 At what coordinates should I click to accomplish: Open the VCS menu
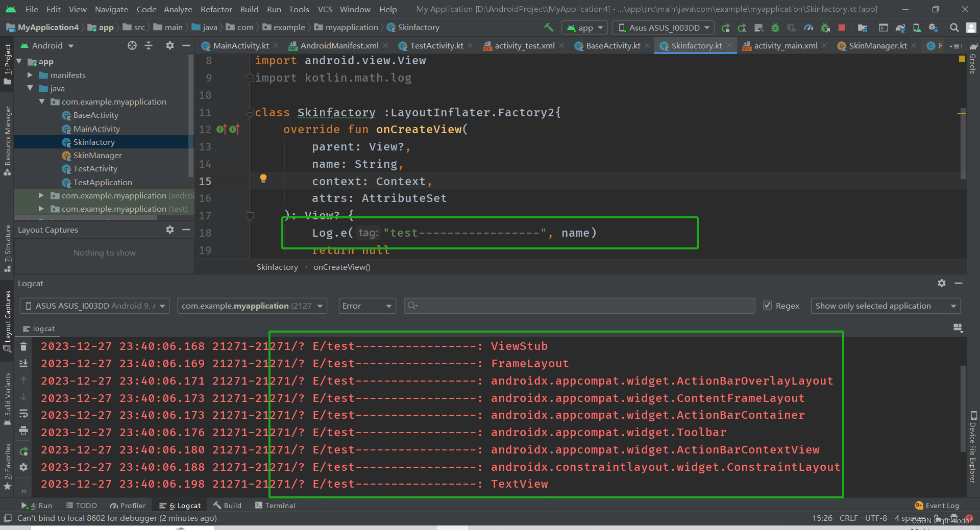pos(325,9)
